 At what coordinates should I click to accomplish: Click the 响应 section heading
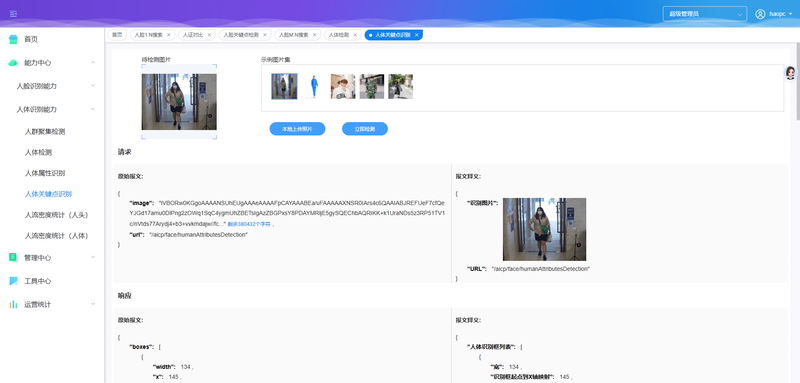(x=125, y=295)
